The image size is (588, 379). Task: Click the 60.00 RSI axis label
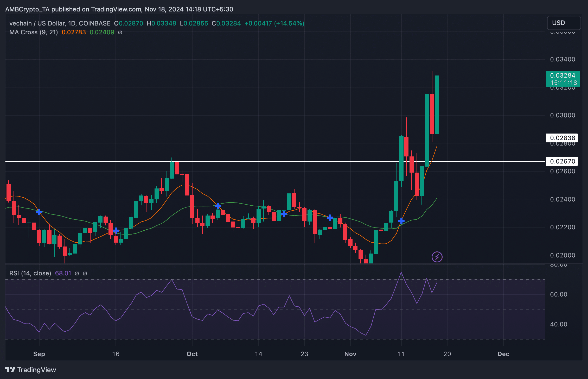559,294
